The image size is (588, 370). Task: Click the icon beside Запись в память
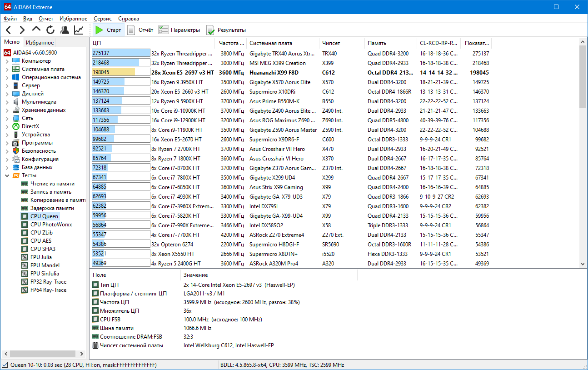[25, 192]
